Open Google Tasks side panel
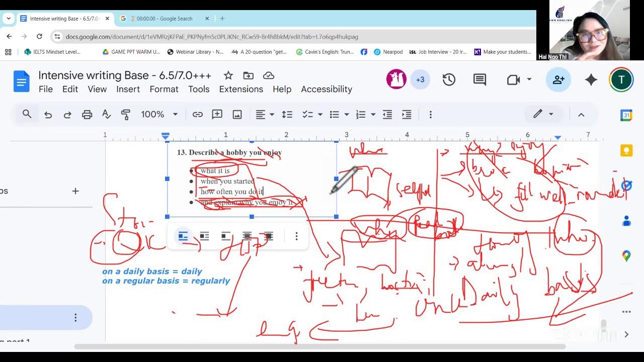Screen dimensions: 644x362 click(626, 186)
